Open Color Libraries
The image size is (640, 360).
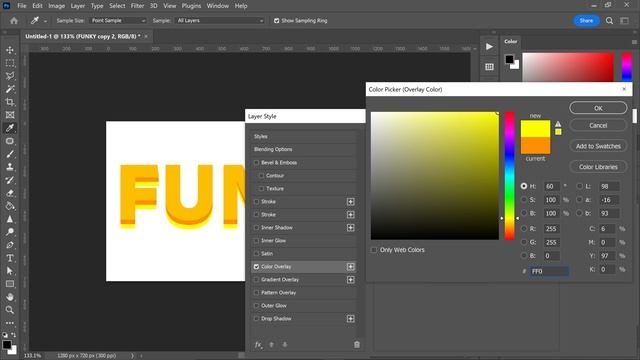598,167
